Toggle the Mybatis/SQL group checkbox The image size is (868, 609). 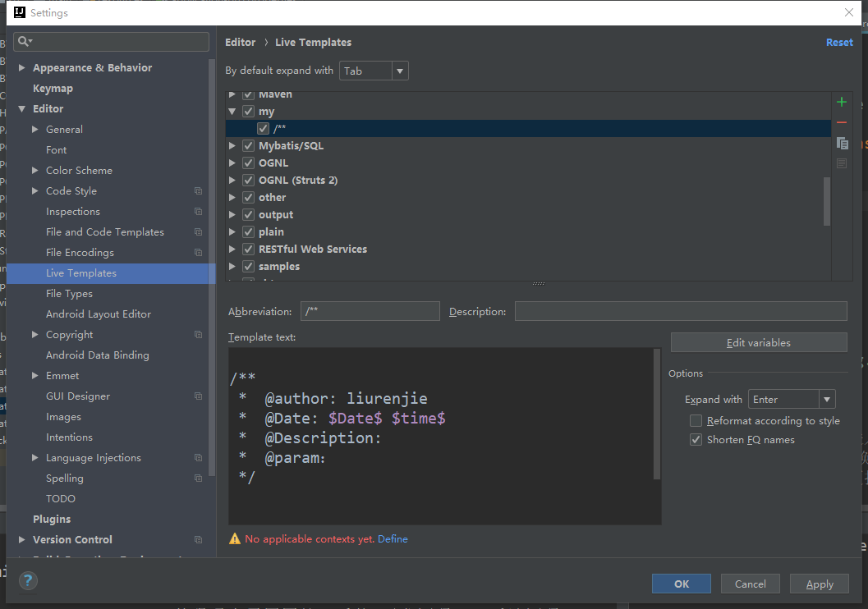pyautogui.click(x=249, y=146)
